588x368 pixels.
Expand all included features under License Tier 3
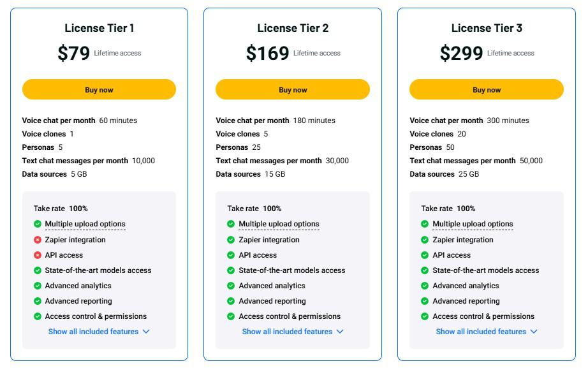487,332
